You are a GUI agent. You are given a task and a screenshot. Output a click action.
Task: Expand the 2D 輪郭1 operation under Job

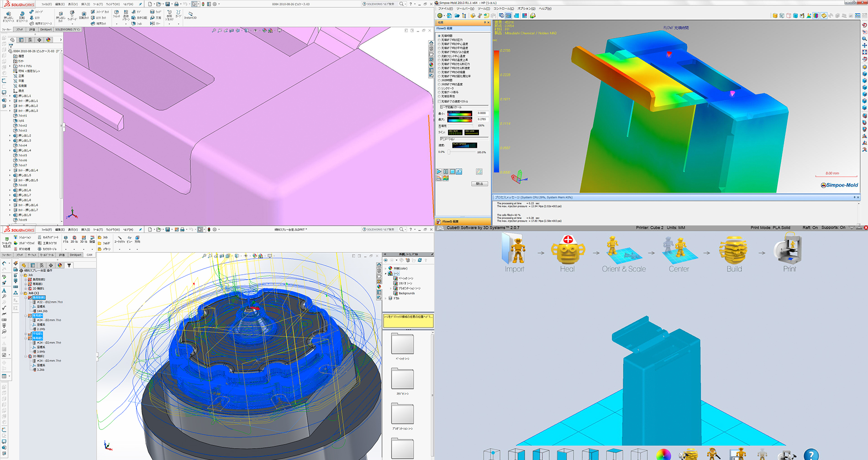(x=26, y=288)
